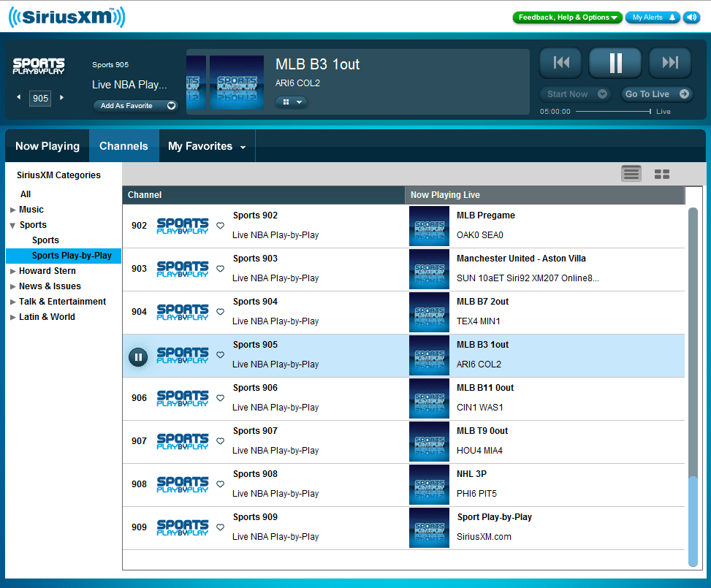The image size is (711, 588).
Task: Click the Sports Play-by-Play logo for 903
Action: [183, 269]
